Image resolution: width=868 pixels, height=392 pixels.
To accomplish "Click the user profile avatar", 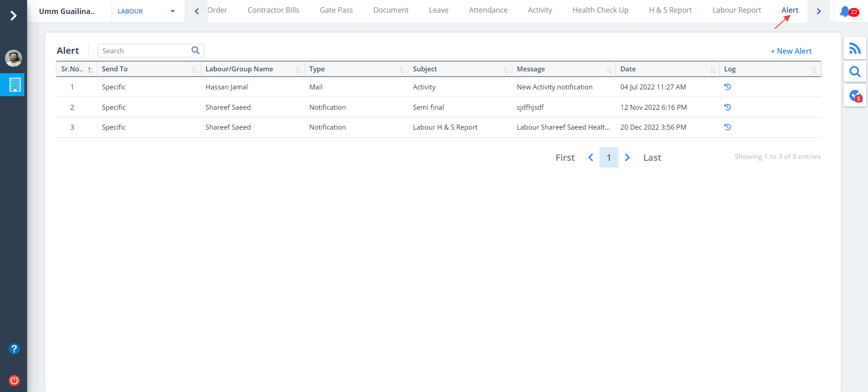I will pyautogui.click(x=14, y=58).
